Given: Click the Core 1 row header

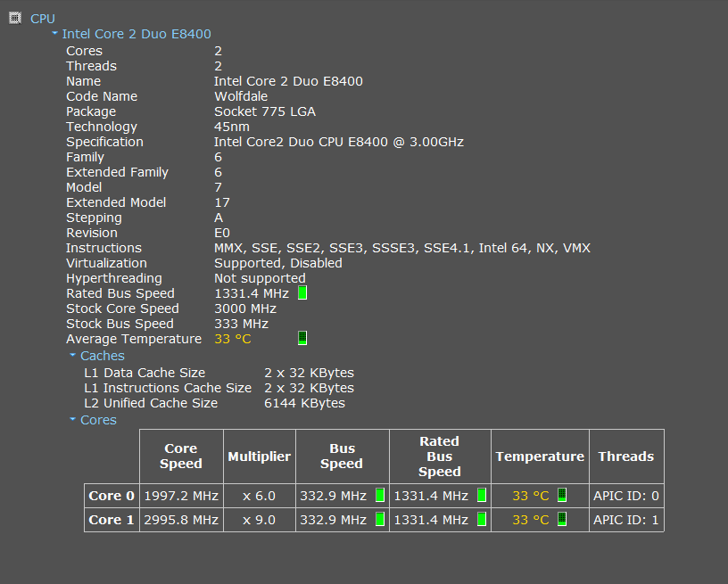Looking at the screenshot, I should [x=112, y=520].
